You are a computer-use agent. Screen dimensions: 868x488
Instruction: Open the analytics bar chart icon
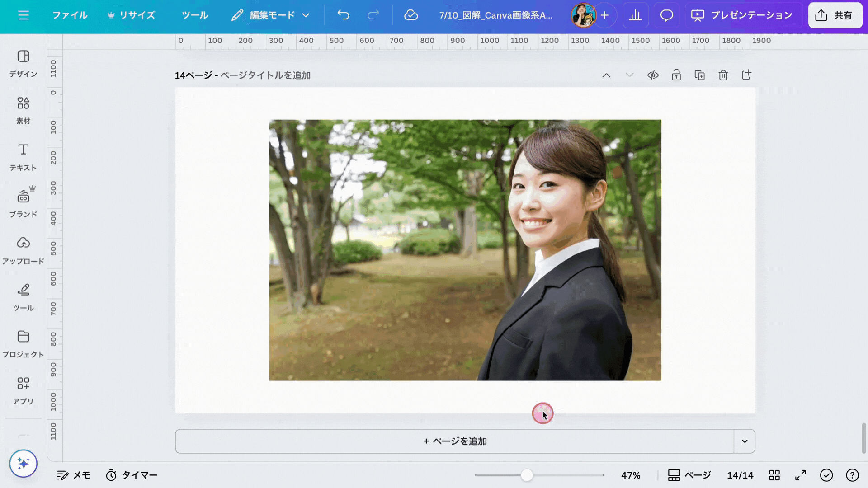point(635,15)
